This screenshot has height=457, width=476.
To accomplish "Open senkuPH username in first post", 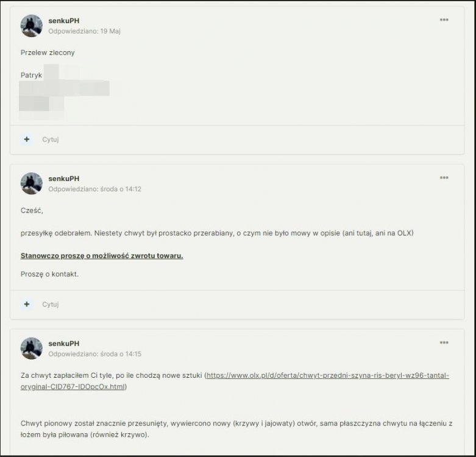I will [x=64, y=21].
